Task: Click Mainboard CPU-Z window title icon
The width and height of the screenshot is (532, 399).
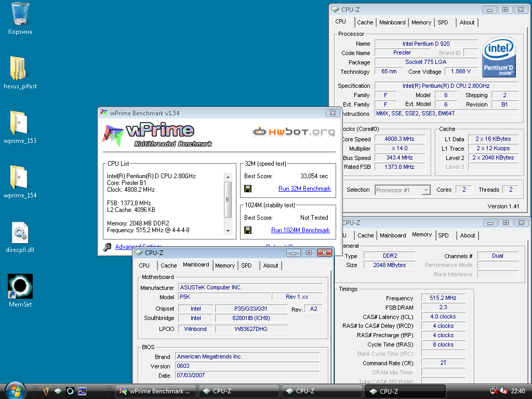Action: [x=139, y=253]
